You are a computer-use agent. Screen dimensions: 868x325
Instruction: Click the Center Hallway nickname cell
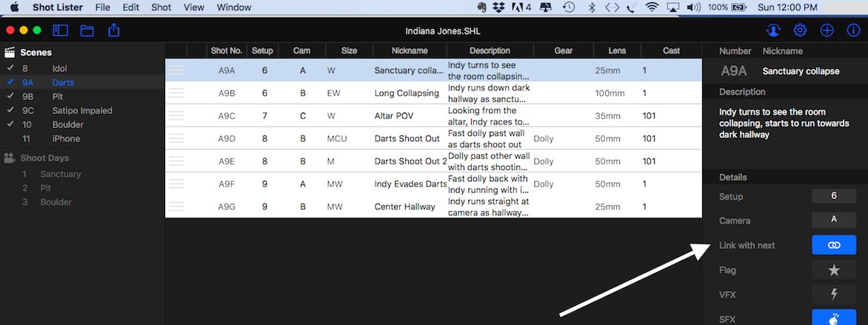click(404, 207)
